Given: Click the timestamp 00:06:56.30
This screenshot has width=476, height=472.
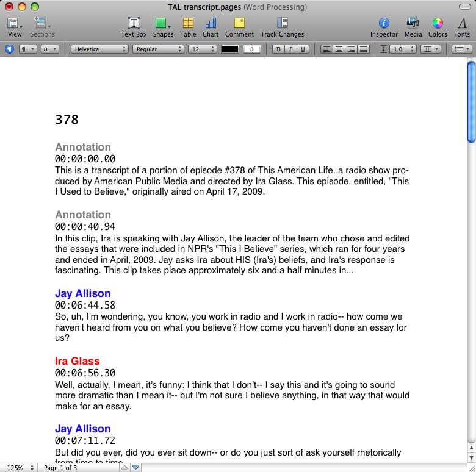Looking at the screenshot, I should coord(85,373).
